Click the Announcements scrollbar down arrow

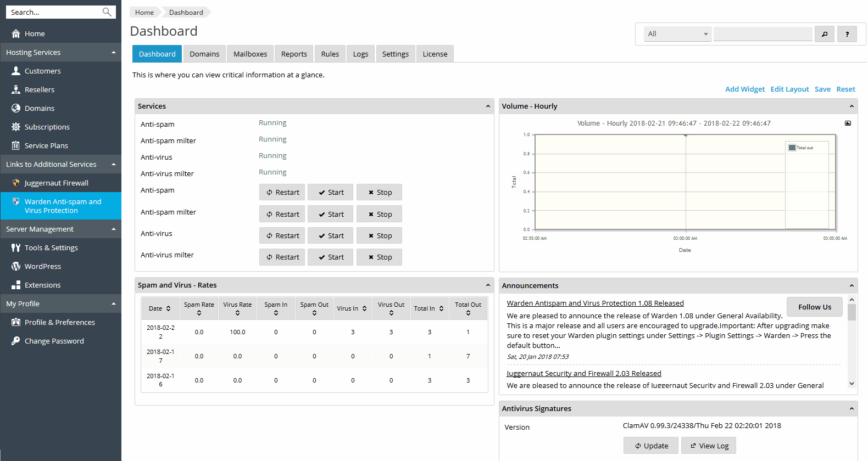852,384
